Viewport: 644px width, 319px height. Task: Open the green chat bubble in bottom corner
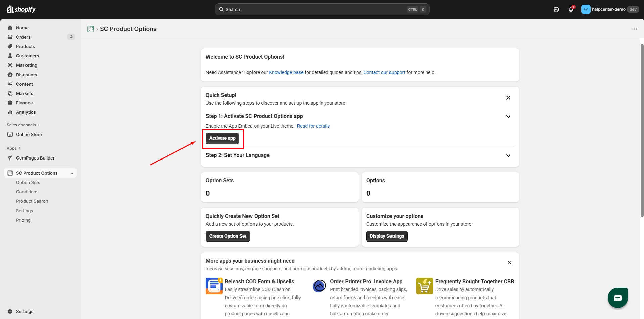tap(617, 298)
